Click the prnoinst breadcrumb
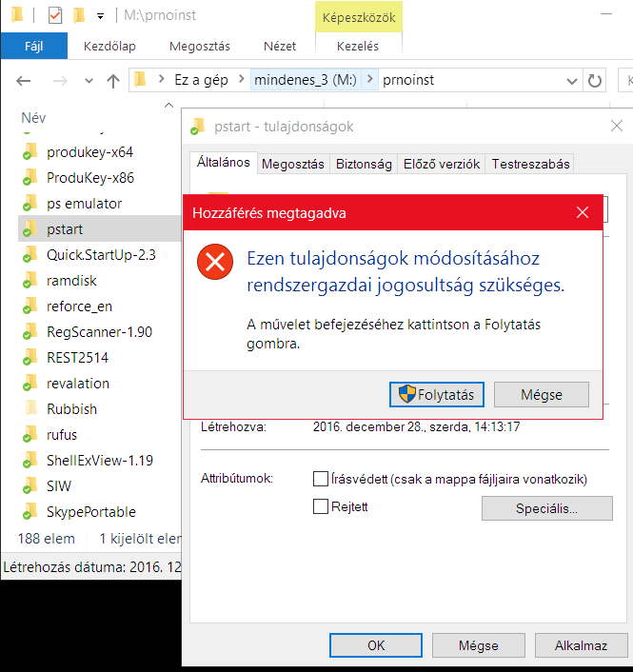Screen dimensions: 633x672 (x=408, y=80)
